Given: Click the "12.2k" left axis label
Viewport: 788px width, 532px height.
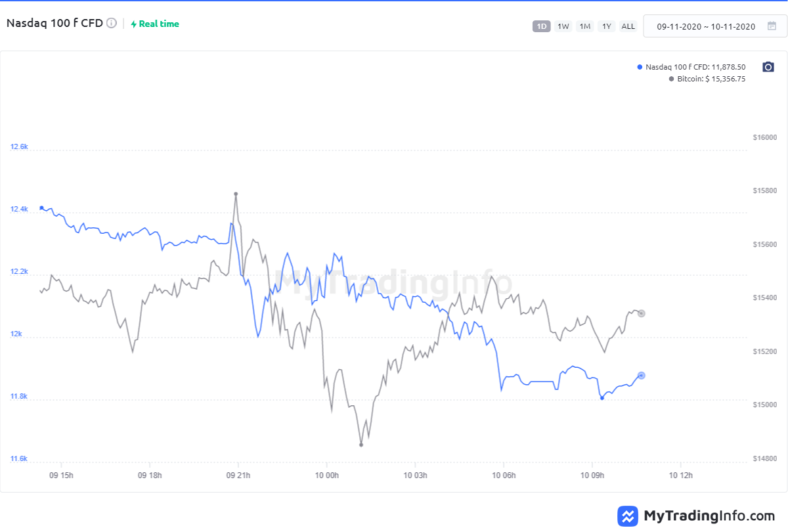Looking at the screenshot, I should coord(19,272).
